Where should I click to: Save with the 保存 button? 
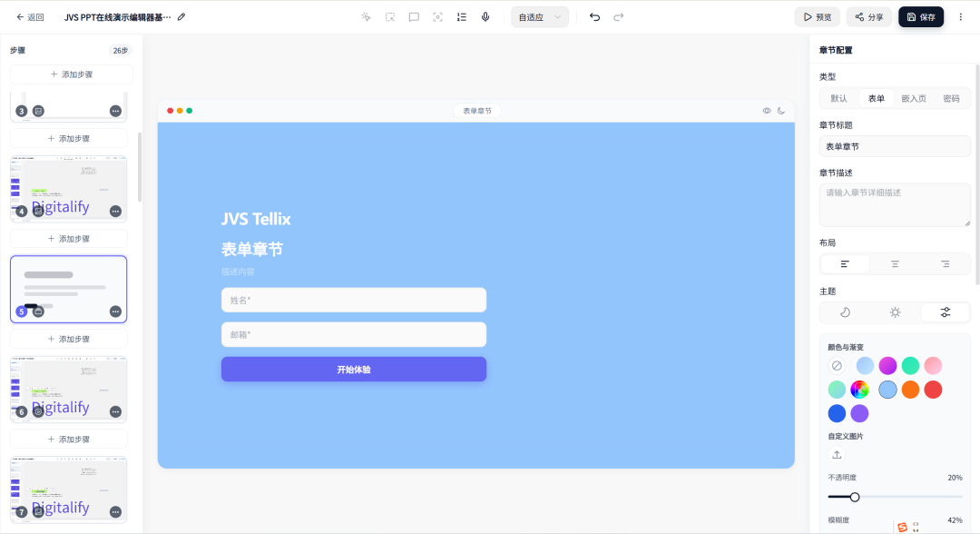(x=921, y=17)
